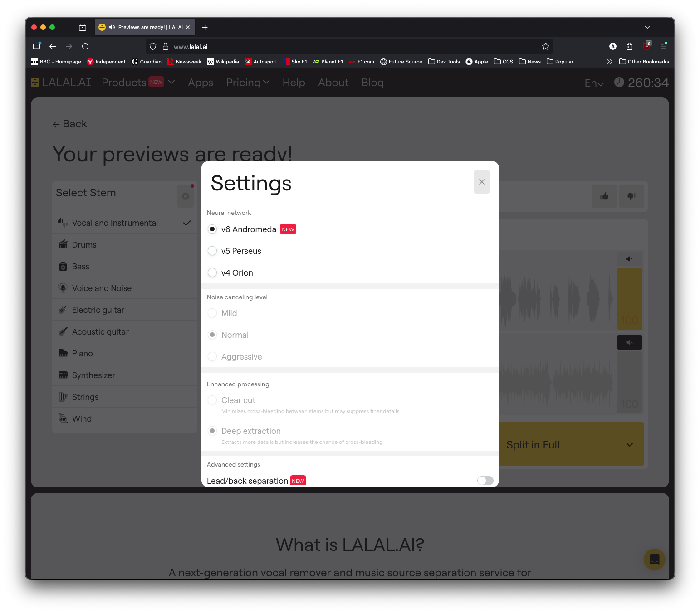Bookmark this page with the star icon
Viewport: 700px width, 613px height.
pos(545,46)
